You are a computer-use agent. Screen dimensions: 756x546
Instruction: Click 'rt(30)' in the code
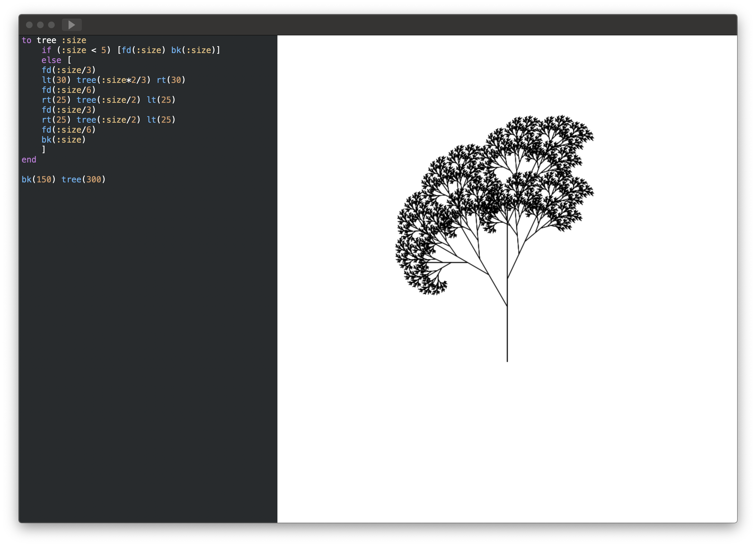coord(171,80)
